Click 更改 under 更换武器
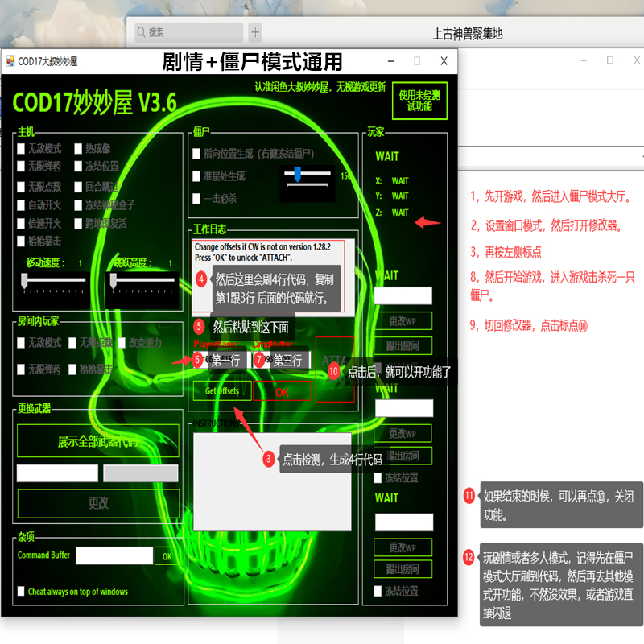644x644 pixels. [98, 503]
